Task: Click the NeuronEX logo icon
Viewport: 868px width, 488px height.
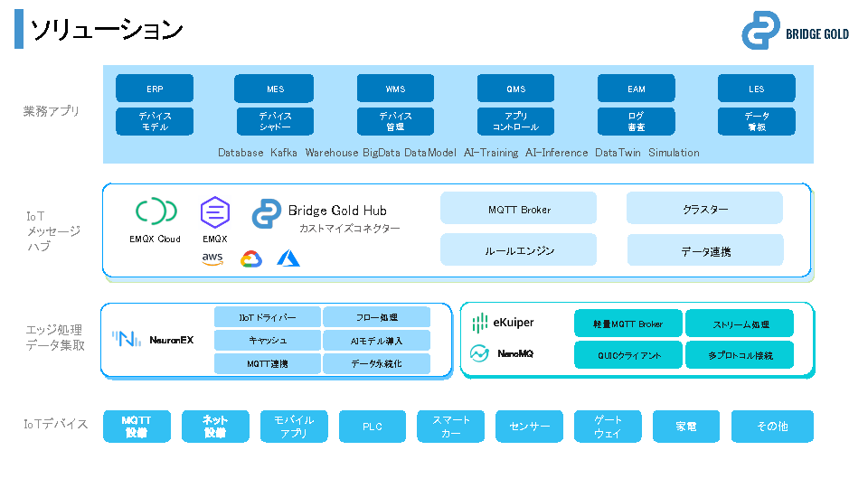Action: (126, 340)
